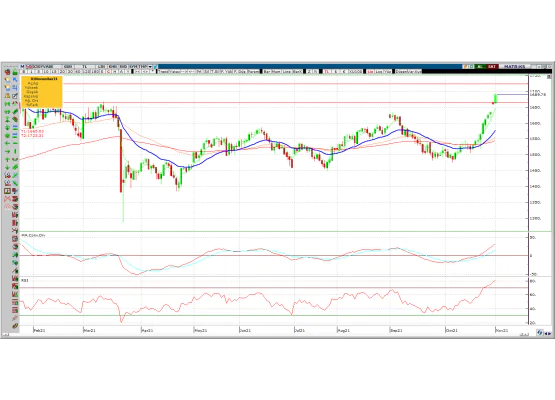Click the Feb21 date axis label
Screen dimensions: 555x400
click(39, 331)
